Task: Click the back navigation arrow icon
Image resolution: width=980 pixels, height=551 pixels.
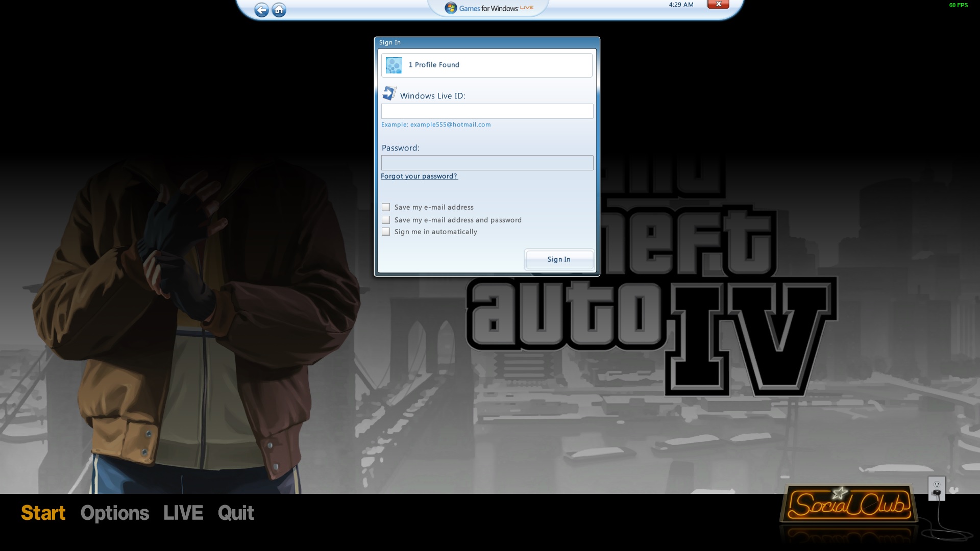Action: click(262, 9)
